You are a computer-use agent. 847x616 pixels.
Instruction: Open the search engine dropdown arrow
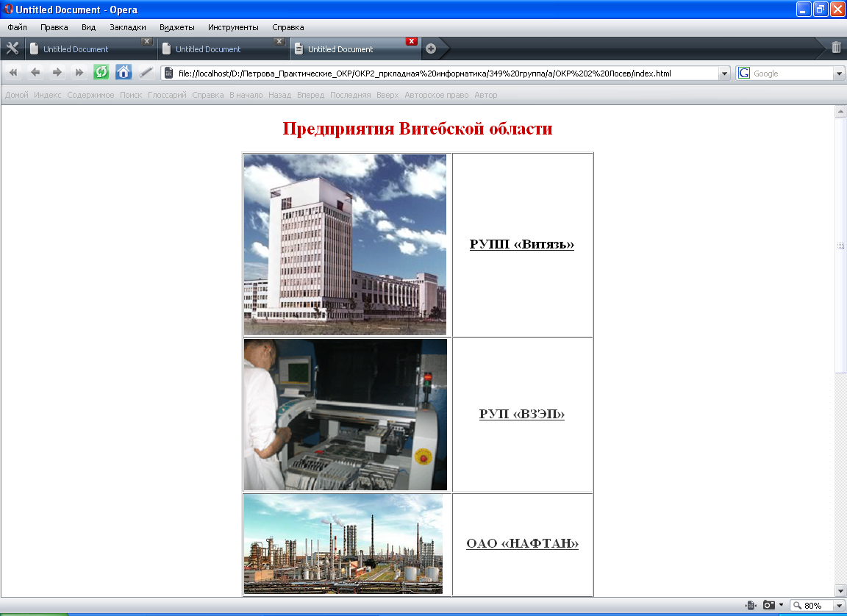pos(840,74)
